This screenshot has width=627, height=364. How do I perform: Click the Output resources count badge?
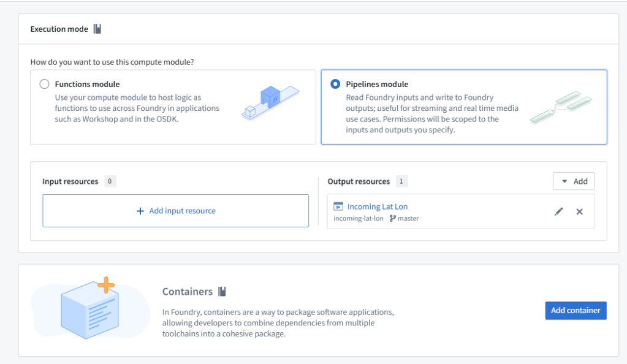[x=401, y=181]
